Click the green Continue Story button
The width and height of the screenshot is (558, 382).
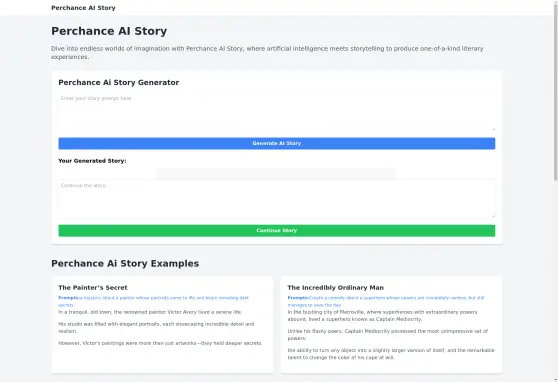point(277,230)
